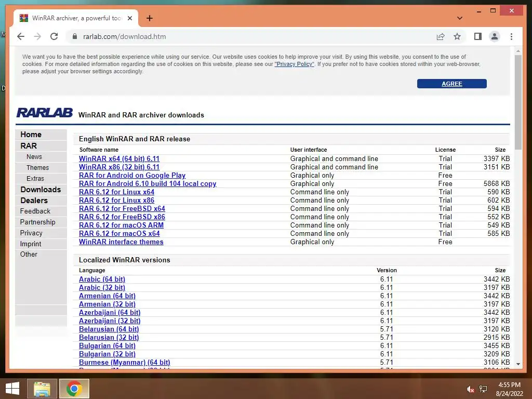Click Chrome icon in taskbar

pos(74,389)
